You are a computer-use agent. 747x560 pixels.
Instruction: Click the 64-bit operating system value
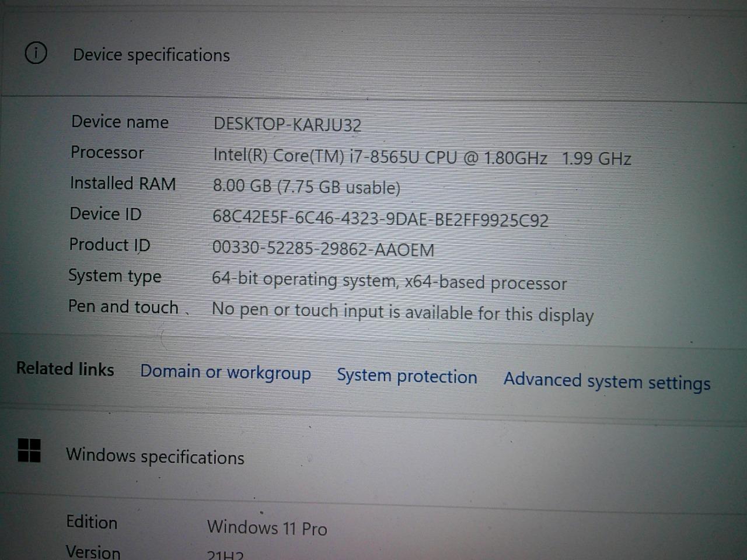point(389,281)
